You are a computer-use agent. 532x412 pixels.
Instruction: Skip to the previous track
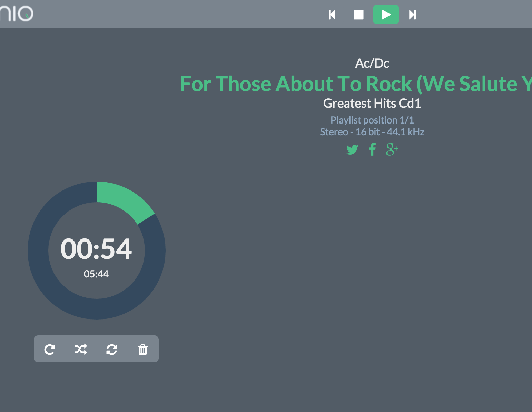(x=332, y=14)
